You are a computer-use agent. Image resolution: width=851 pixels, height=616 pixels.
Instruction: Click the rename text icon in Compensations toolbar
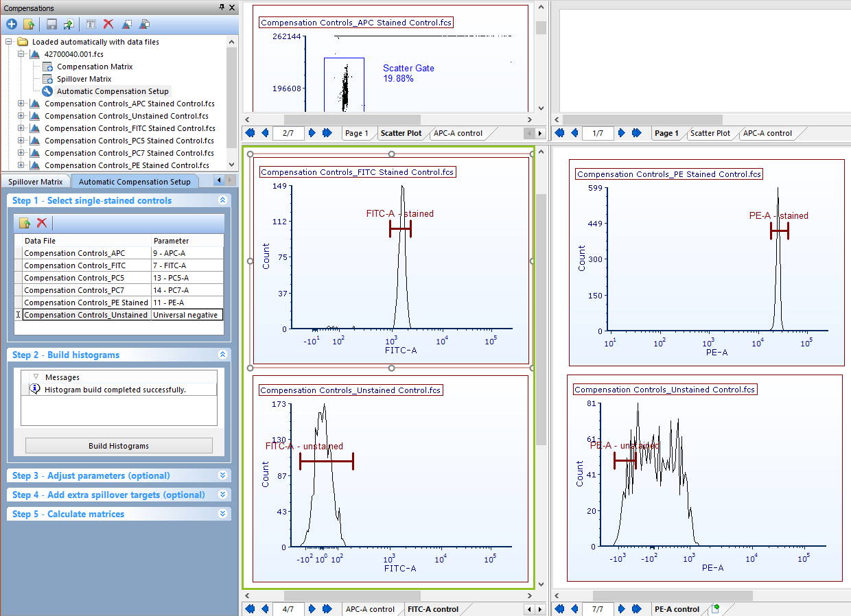(91, 25)
